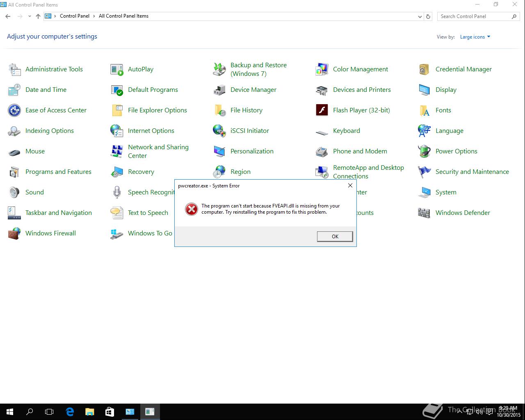Go back using the Back arrow
The image size is (525, 420).
point(8,16)
